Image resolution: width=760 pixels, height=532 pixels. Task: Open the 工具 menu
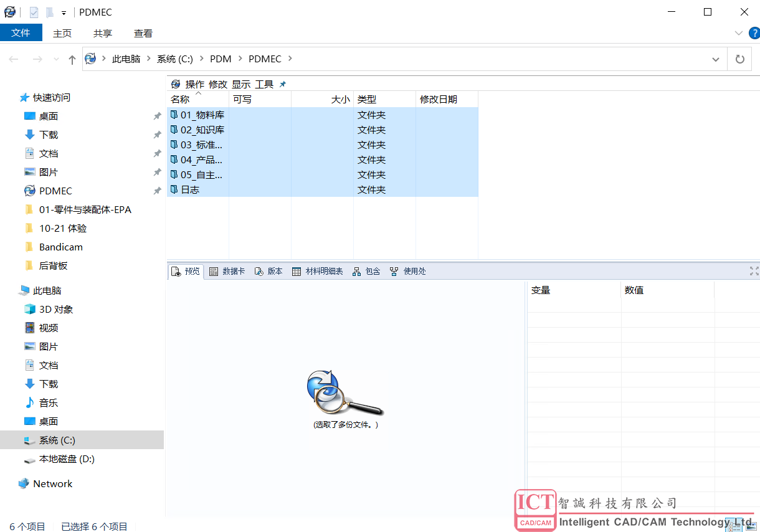coord(264,84)
